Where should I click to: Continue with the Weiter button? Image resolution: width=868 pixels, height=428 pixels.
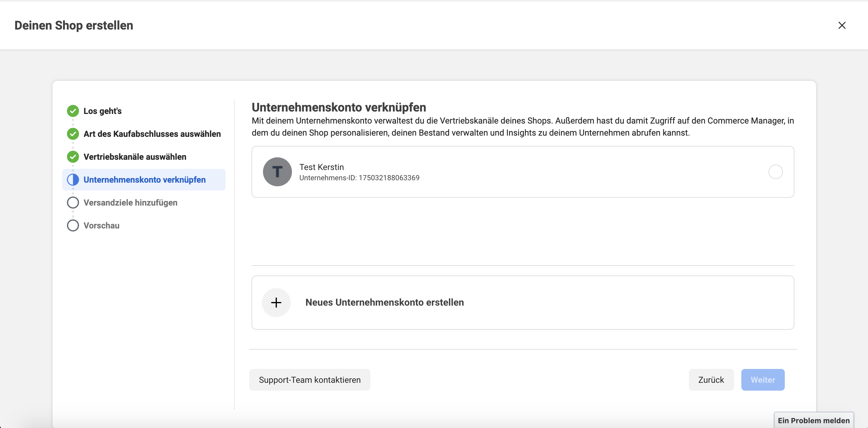(x=763, y=380)
